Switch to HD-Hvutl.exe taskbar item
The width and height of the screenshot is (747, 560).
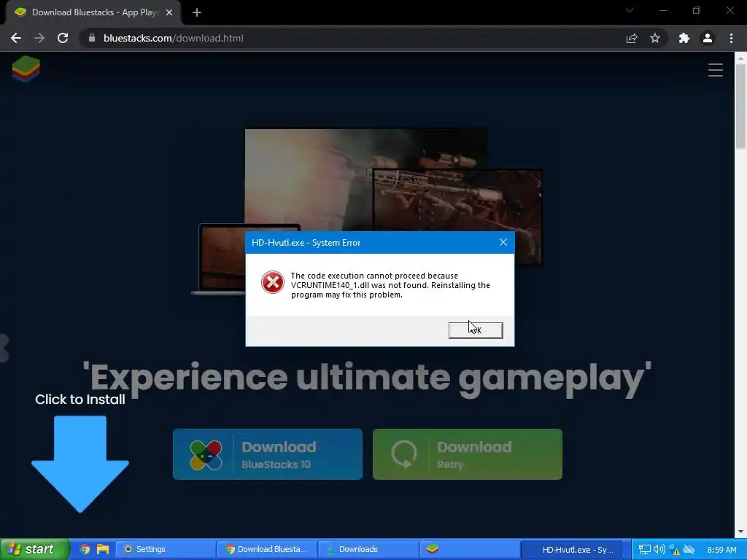point(572,549)
